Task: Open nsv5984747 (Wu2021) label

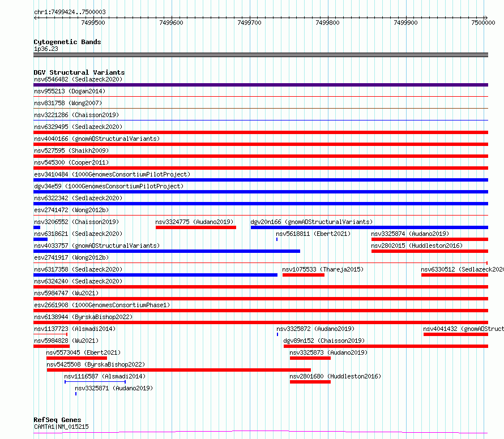Action: click(66, 293)
